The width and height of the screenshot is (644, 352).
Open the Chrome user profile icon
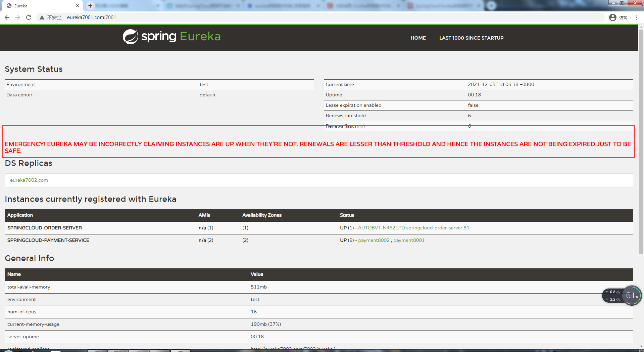(x=612, y=17)
